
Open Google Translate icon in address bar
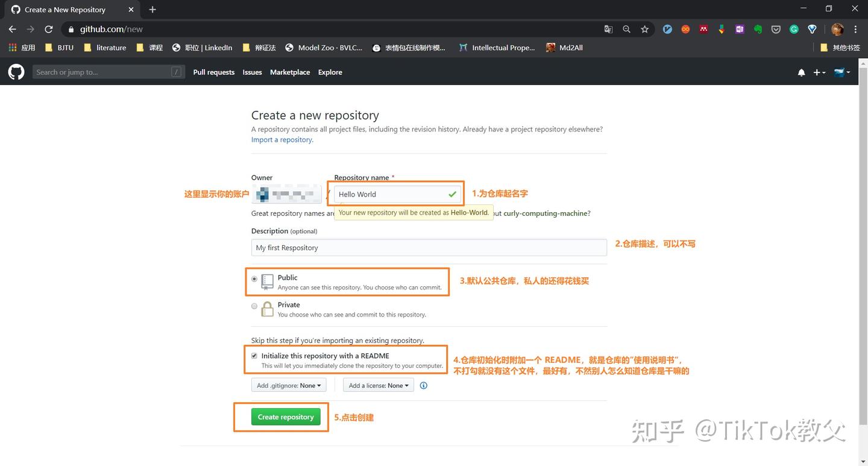point(608,28)
